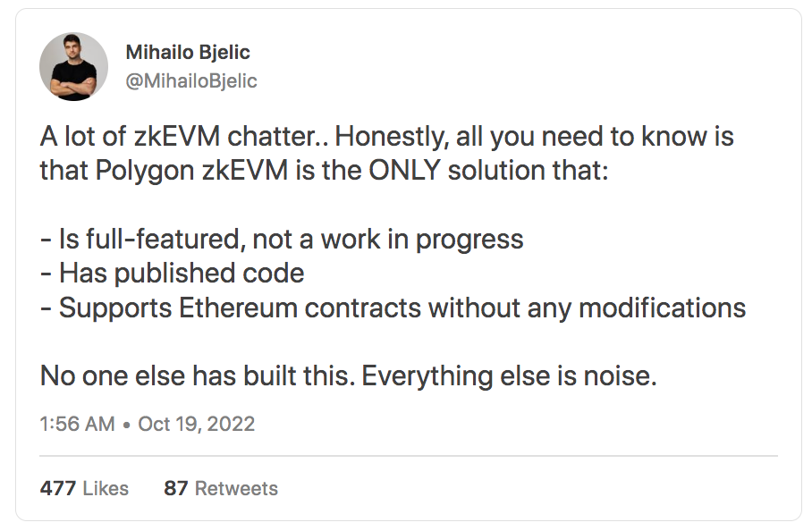Click the dot separator between time and date

[126, 425]
